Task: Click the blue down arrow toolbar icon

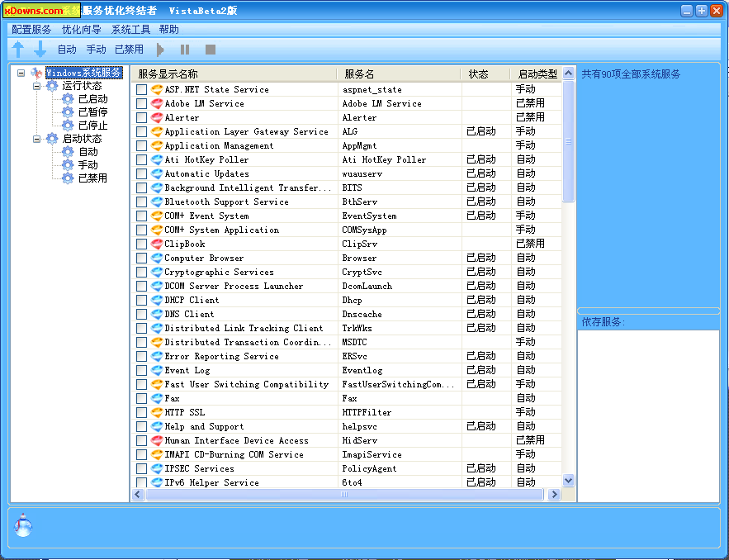Action: point(40,49)
